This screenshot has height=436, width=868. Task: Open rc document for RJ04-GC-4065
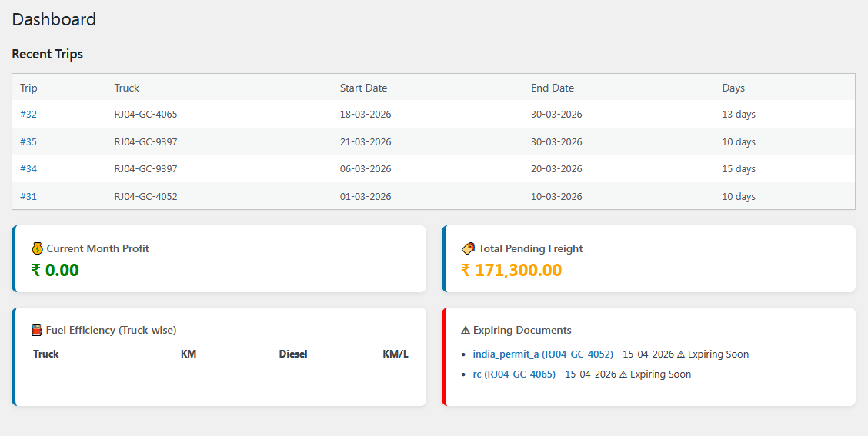[514, 374]
